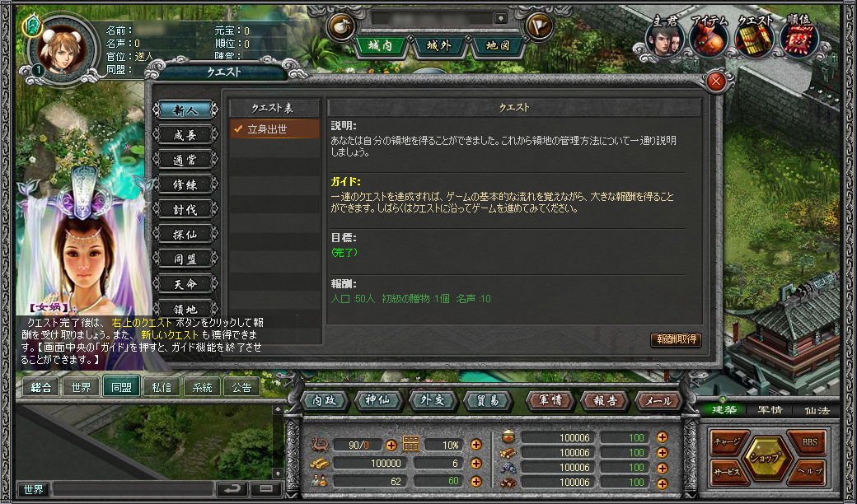This screenshot has height=504, width=857.
Task: Select the checked 立身出世 quest entry
Action: tap(274, 129)
